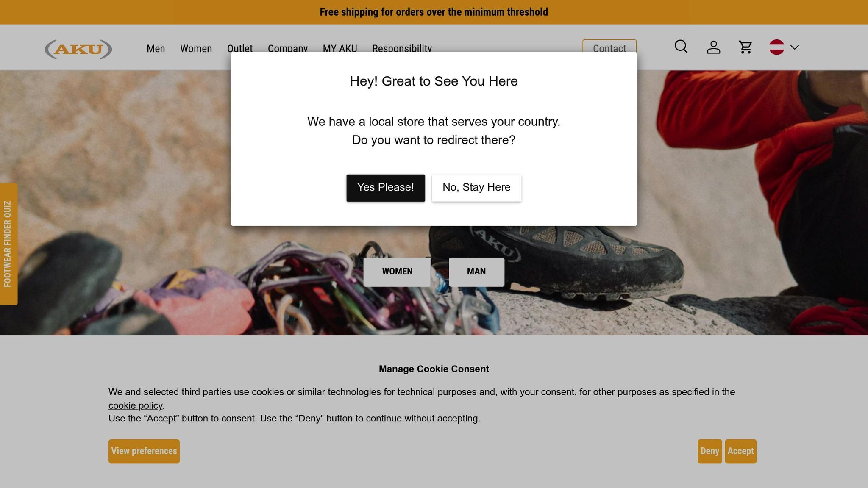Open the Men menu
868x488 pixels.
(156, 49)
